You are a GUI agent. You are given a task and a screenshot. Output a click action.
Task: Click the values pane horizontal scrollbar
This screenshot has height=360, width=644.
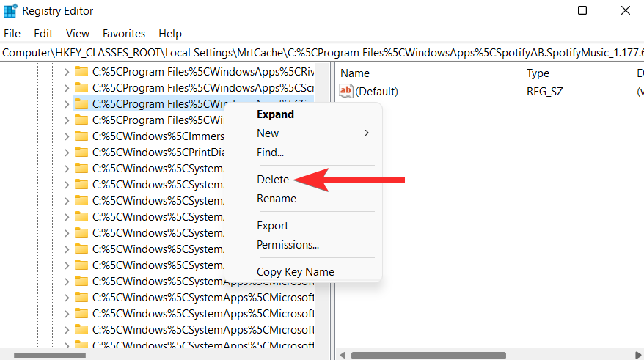click(x=429, y=356)
